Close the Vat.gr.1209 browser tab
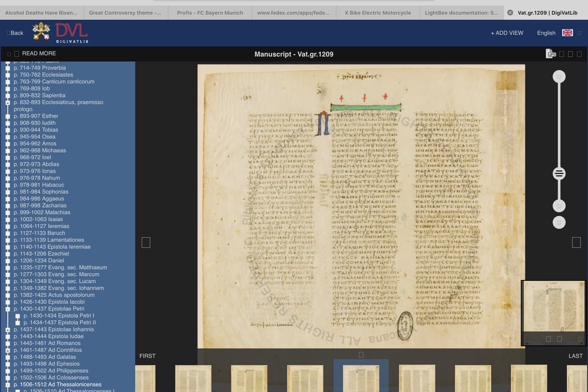 [510, 13]
